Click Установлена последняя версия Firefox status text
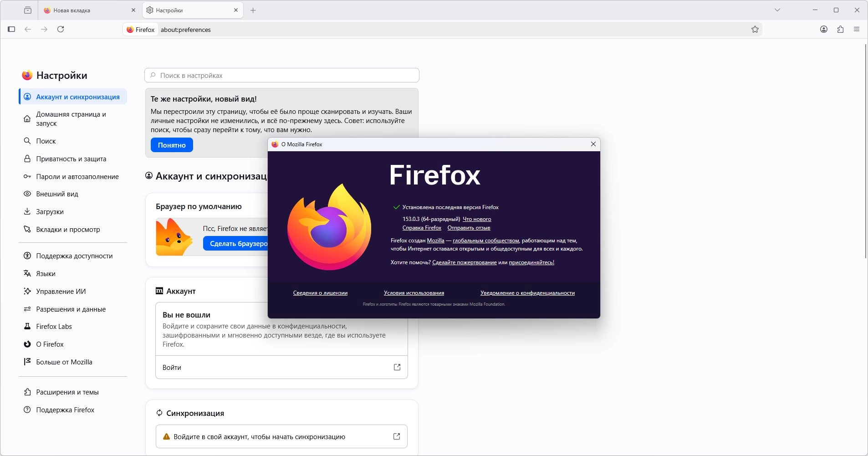The height and width of the screenshot is (456, 868). 450,207
